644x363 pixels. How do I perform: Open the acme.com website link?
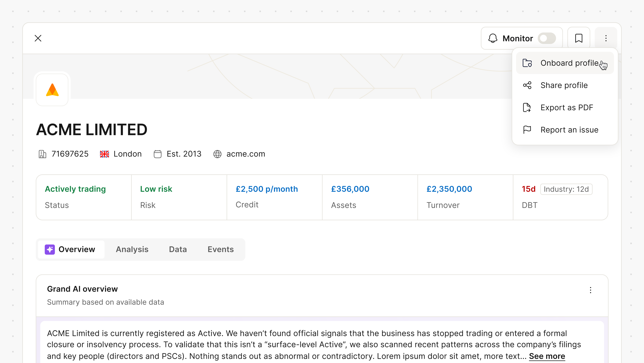(x=246, y=154)
